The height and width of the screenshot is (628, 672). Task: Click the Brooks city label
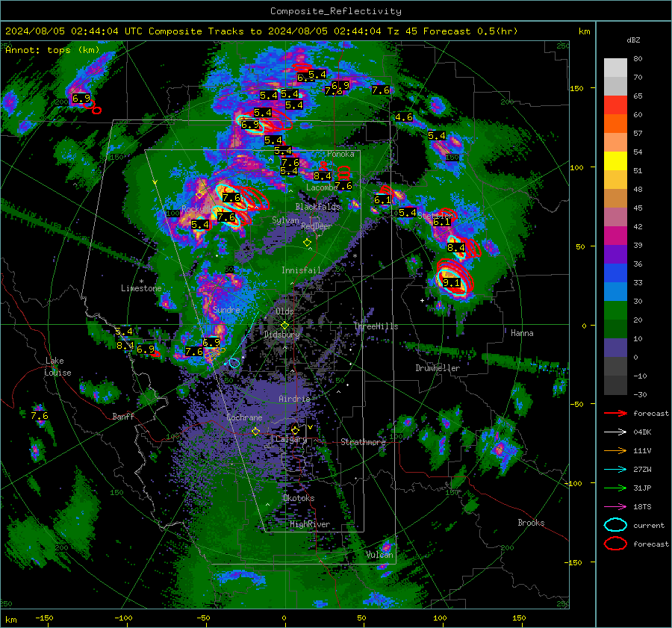[x=531, y=523]
